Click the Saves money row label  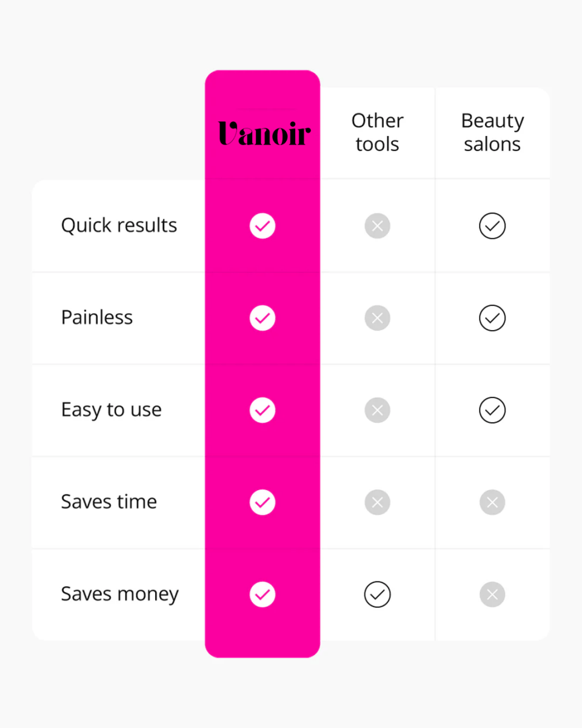(119, 595)
